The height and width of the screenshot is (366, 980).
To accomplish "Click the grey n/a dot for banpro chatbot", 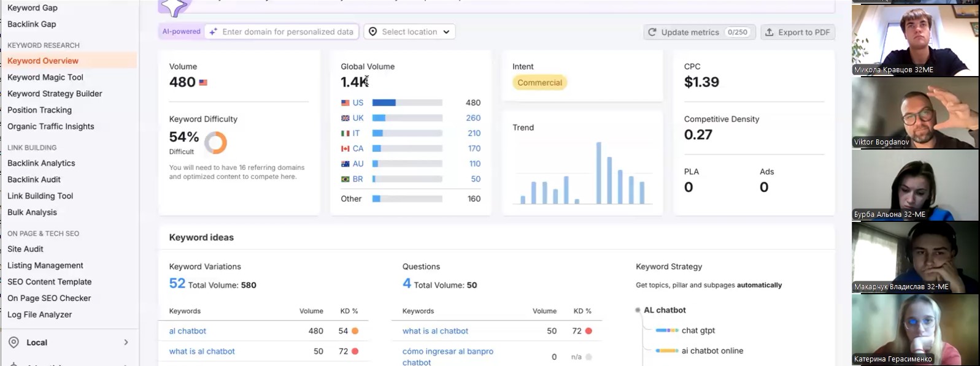I will pos(588,357).
